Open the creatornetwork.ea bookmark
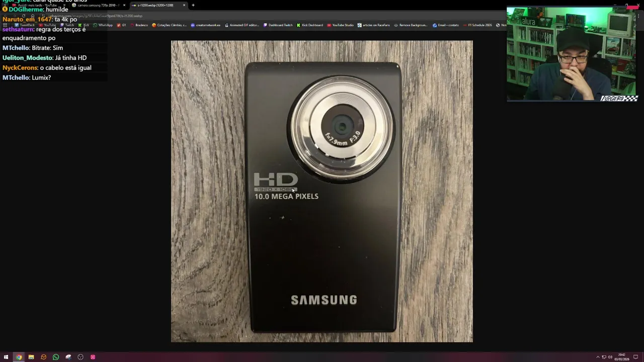Image resolution: width=644 pixels, height=362 pixels. (206, 25)
